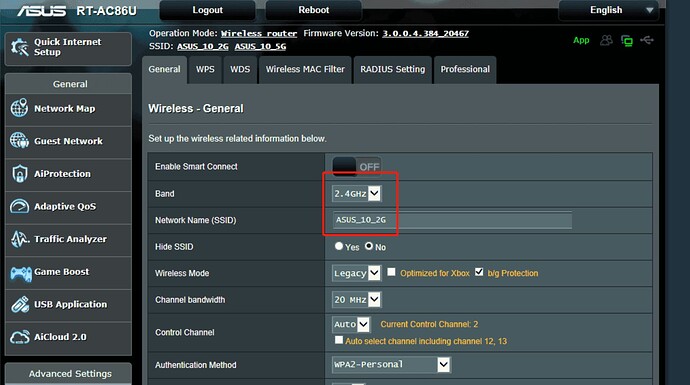This screenshot has height=385, width=690.
Task: Check Optimized for Xbox
Action: point(391,272)
